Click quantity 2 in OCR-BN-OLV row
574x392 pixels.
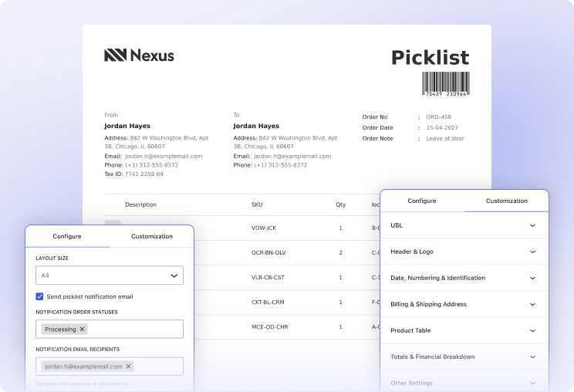[x=340, y=252]
